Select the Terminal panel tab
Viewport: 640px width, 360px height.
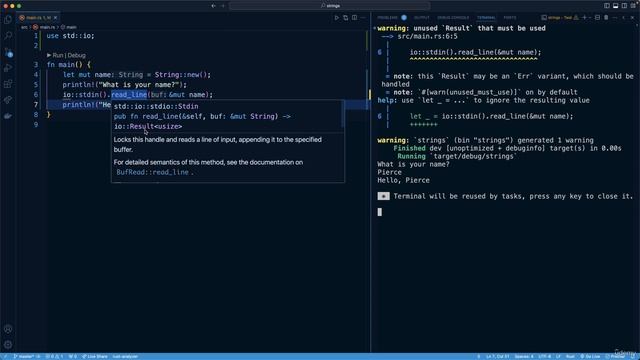coord(486,18)
